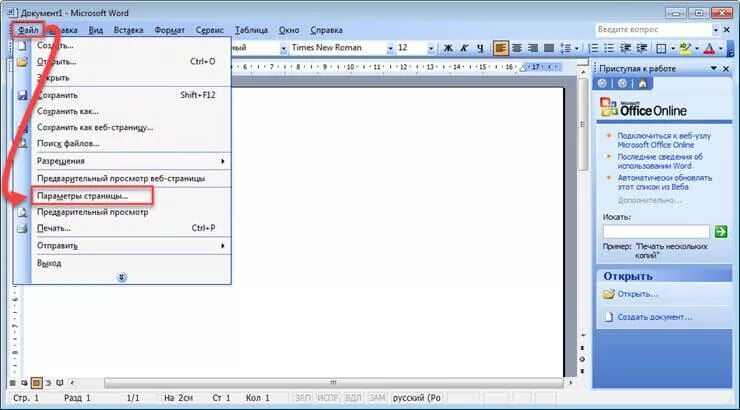This screenshot has height=410, width=740.
Task: Open the Вид menu
Action: [x=96, y=30]
